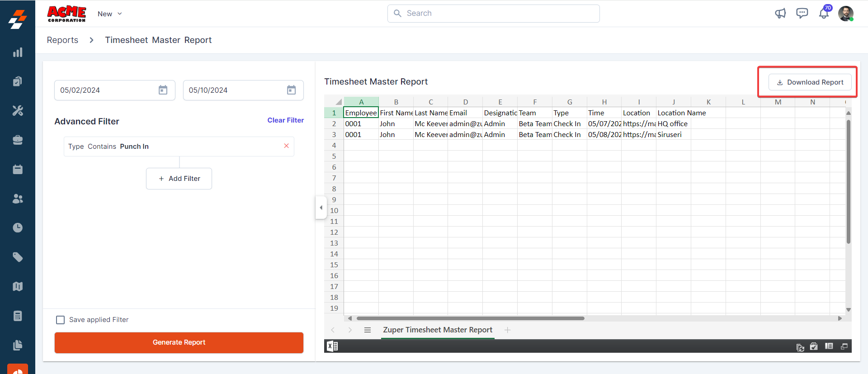
Task: Select the Zuper Timesheet Master Report sheet tab
Action: pyautogui.click(x=437, y=330)
